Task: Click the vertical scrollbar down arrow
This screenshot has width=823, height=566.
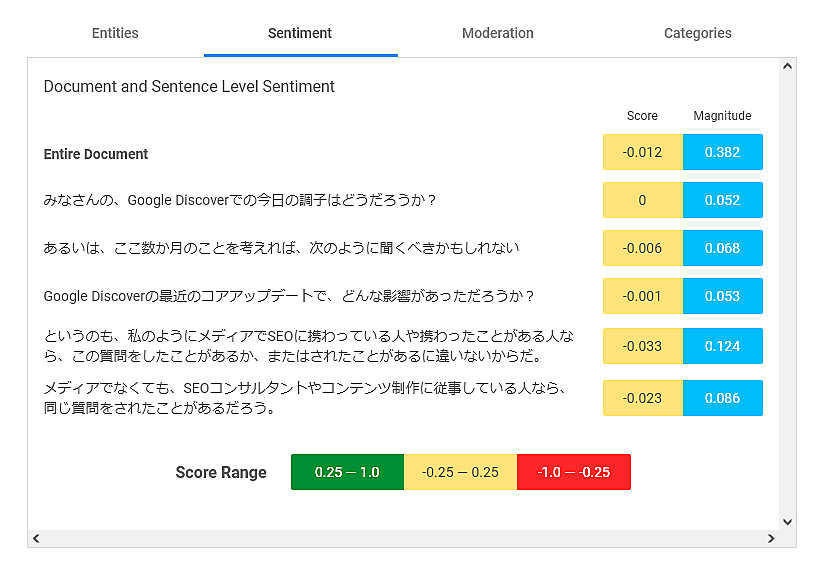Action: click(787, 521)
